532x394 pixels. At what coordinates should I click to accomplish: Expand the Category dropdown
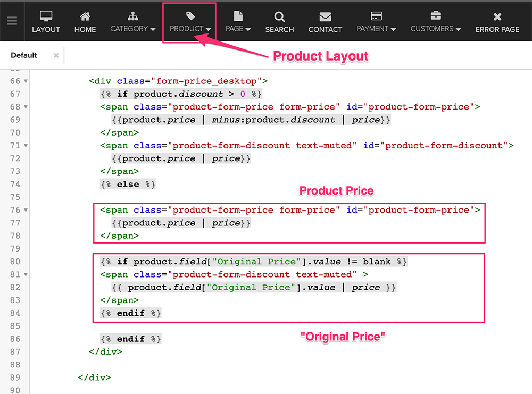133,29
